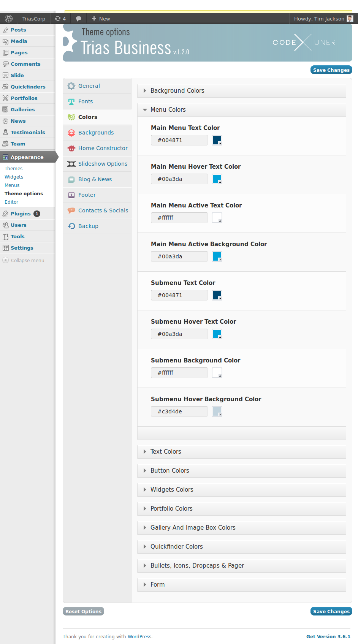Open the New menu in the admin bar
This screenshot has width=358, height=644.
coord(101,19)
